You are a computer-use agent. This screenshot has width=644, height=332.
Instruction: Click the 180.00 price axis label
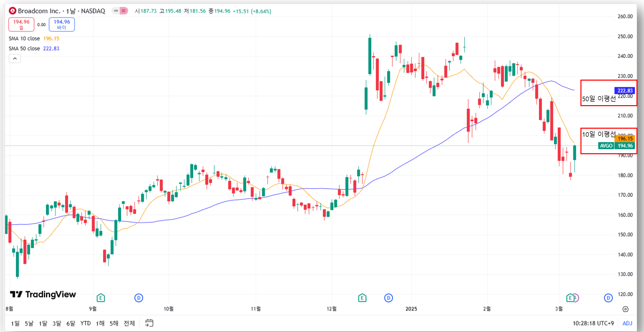click(x=625, y=175)
